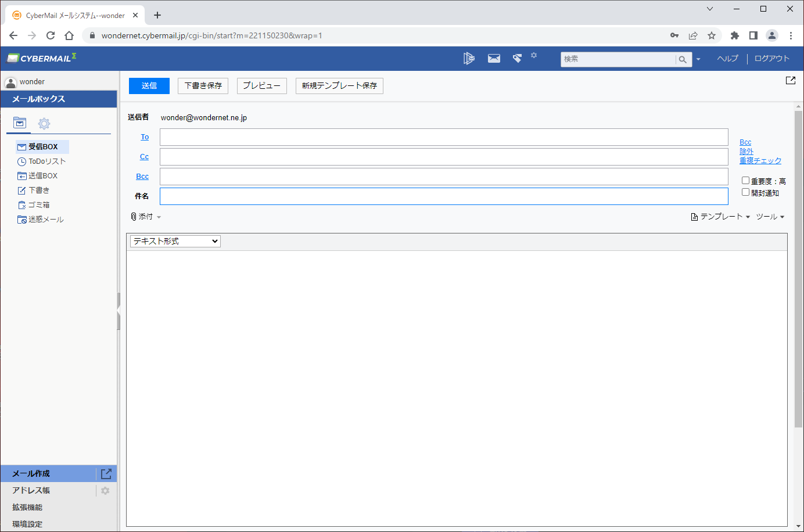Click the ログアウト link
804x532 pixels.
pyautogui.click(x=772, y=59)
